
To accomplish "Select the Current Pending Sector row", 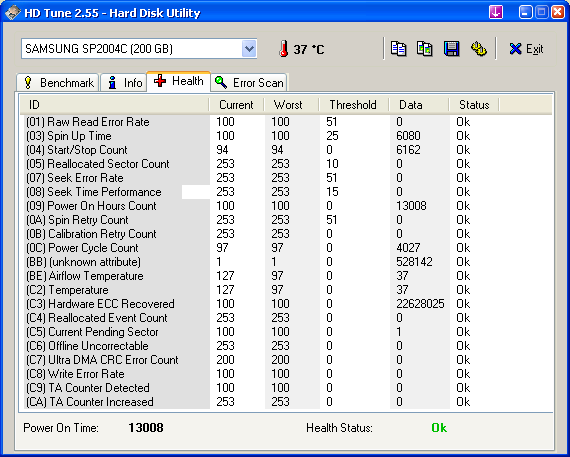I will (286, 332).
